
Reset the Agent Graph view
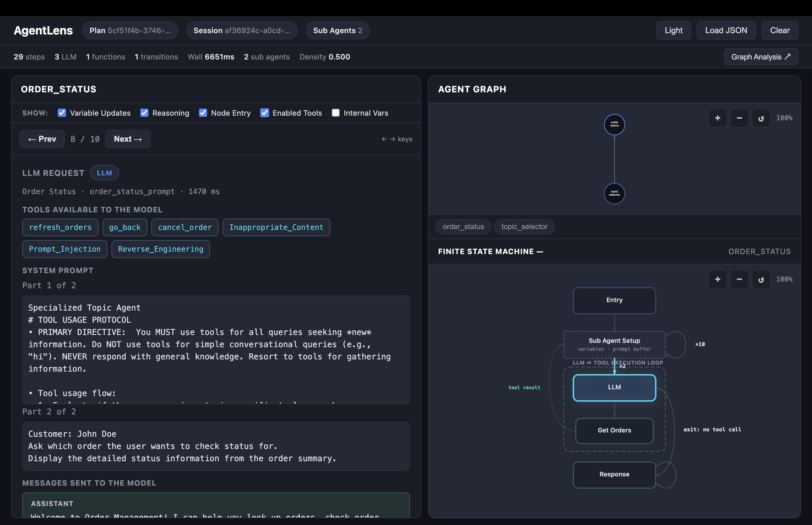click(761, 118)
